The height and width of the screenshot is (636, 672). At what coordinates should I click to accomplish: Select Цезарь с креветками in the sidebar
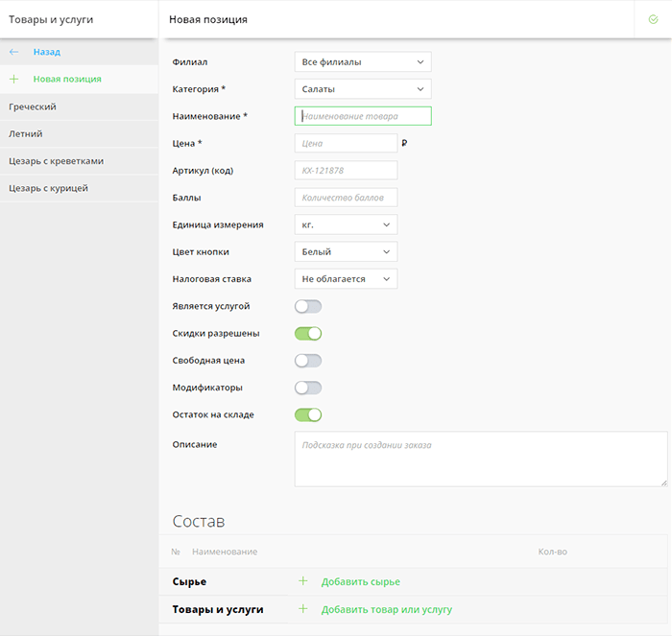pyautogui.click(x=56, y=161)
